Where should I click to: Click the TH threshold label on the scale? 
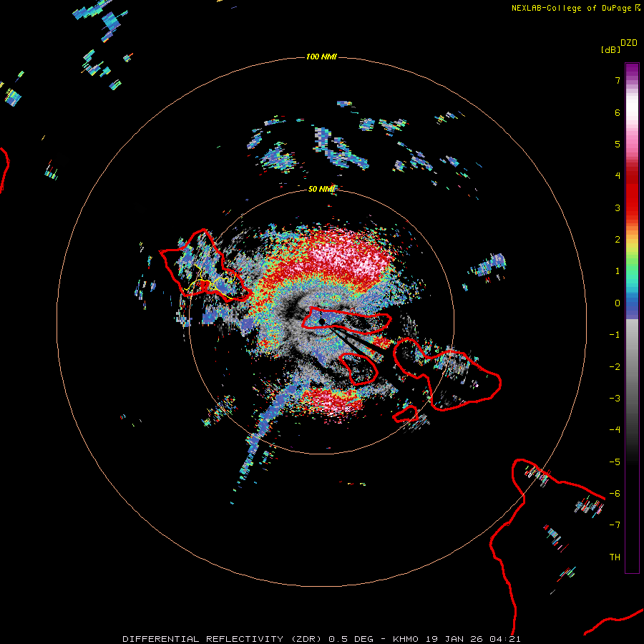click(615, 557)
